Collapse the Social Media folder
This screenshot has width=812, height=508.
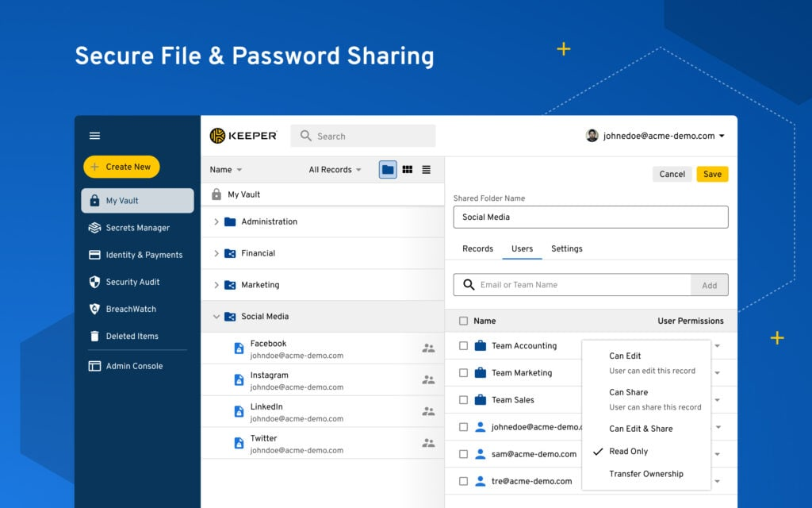[217, 316]
